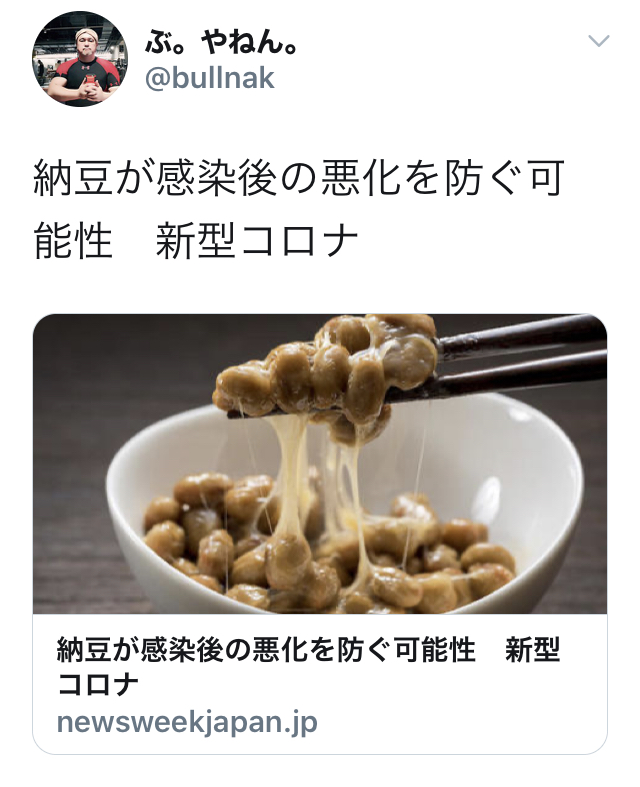Open the natto photo link preview
The width and height of the screenshot is (640, 787).
point(320,464)
